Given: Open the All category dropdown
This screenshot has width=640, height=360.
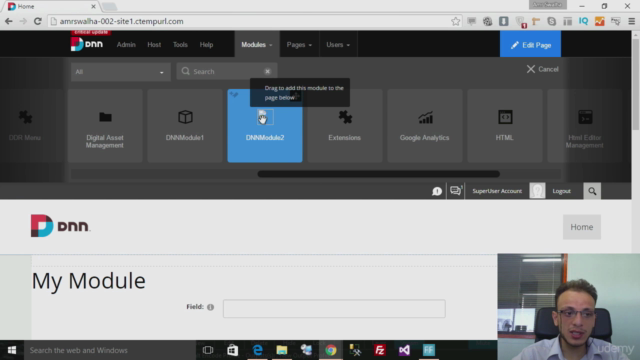Looking at the screenshot, I should (120, 72).
